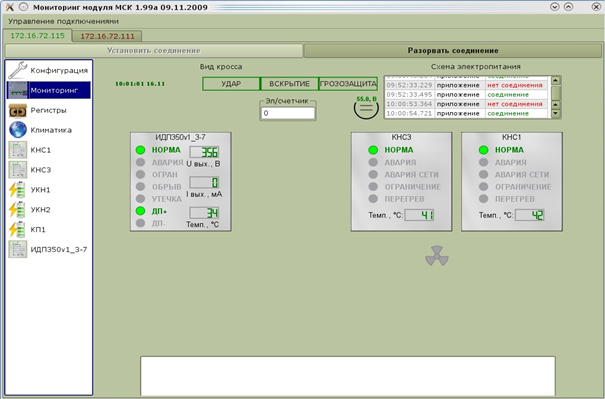Switch to tab 172.16.72.111

107,36
